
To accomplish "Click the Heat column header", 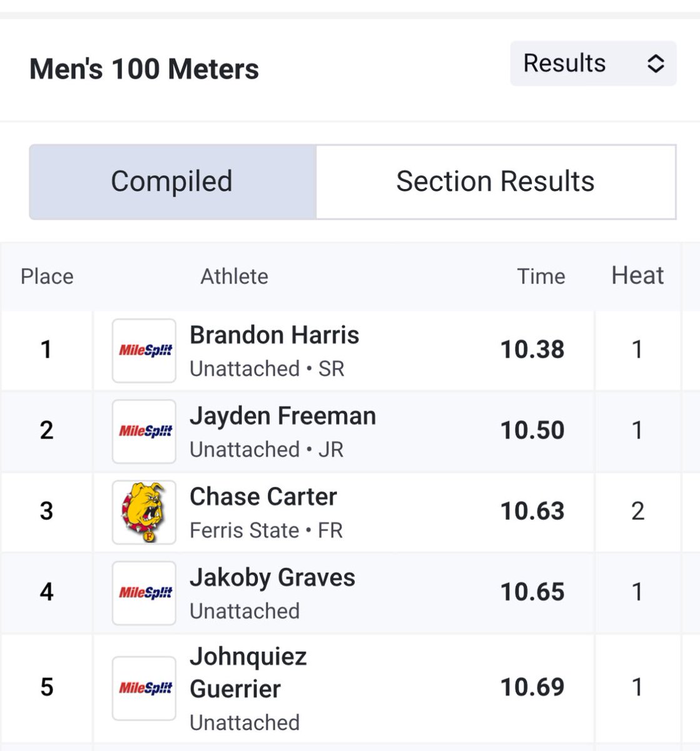I will pyautogui.click(x=637, y=275).
